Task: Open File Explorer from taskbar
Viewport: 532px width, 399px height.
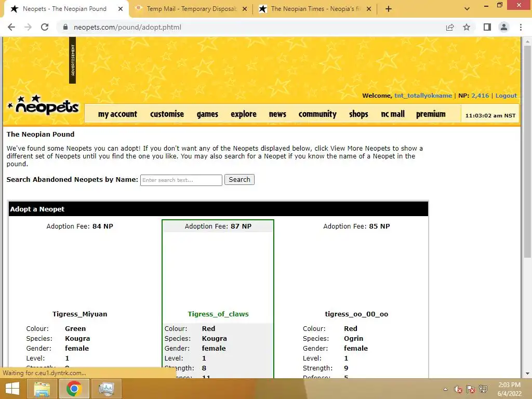Action: (42, 389)
